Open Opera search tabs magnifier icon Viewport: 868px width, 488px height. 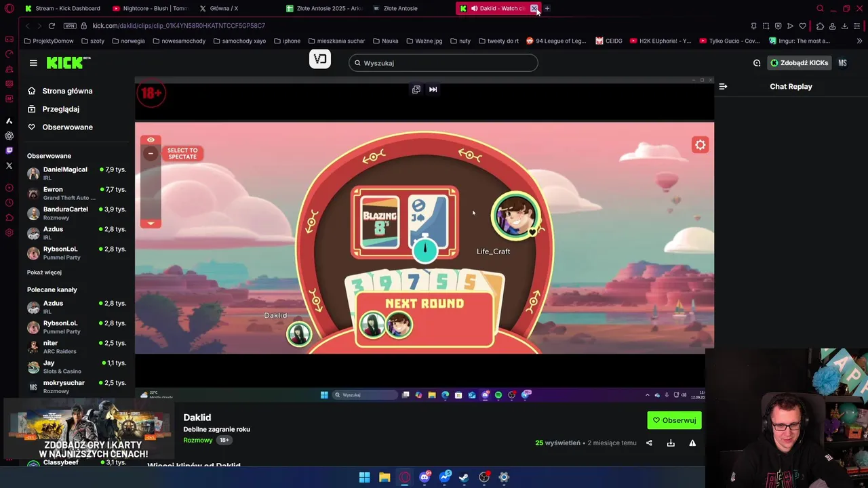click(x=820, y=8)
